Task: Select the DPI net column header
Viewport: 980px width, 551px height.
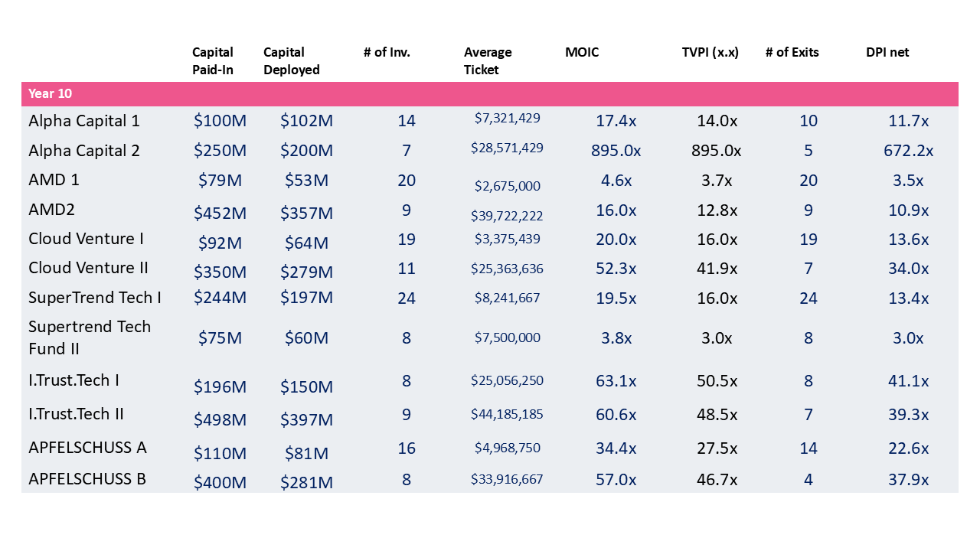Action: (887, 53)
